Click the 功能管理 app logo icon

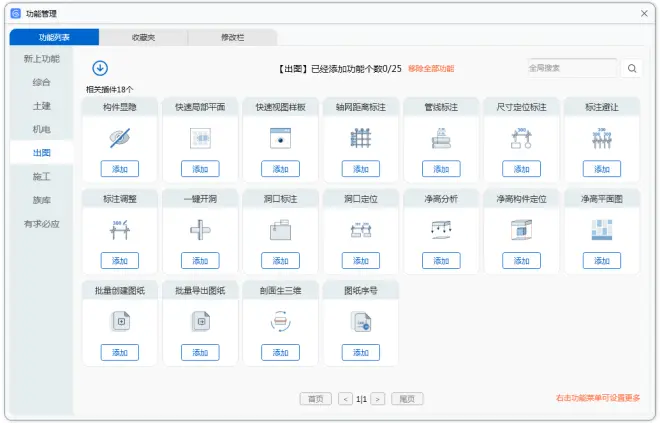[x=16, y=13]
